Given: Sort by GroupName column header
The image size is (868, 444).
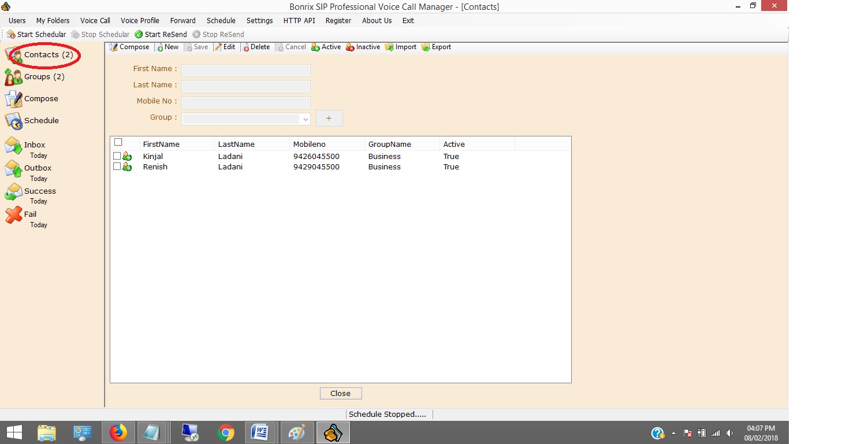Looking at the screenshot, I should pos(402,144).
